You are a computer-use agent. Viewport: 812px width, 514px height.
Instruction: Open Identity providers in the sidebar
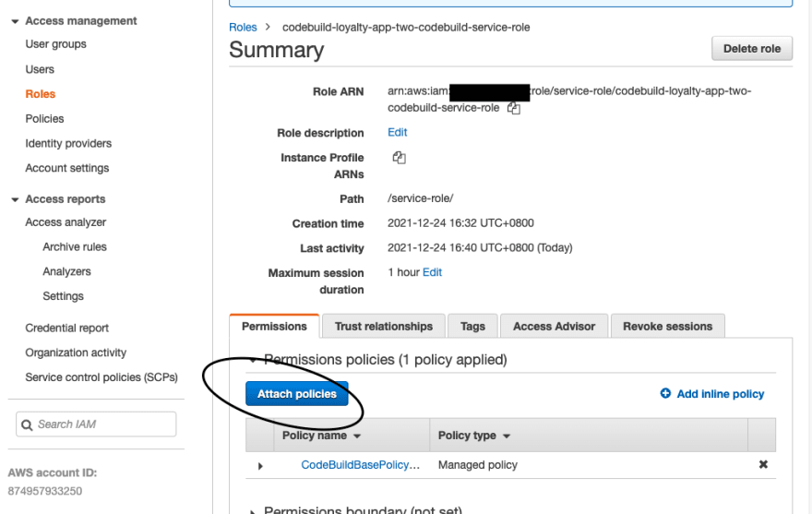[68, 143]
